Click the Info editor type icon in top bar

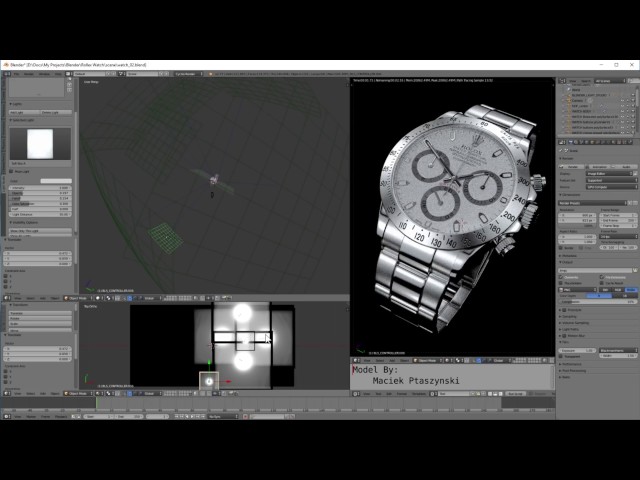[x=7, y=74]
